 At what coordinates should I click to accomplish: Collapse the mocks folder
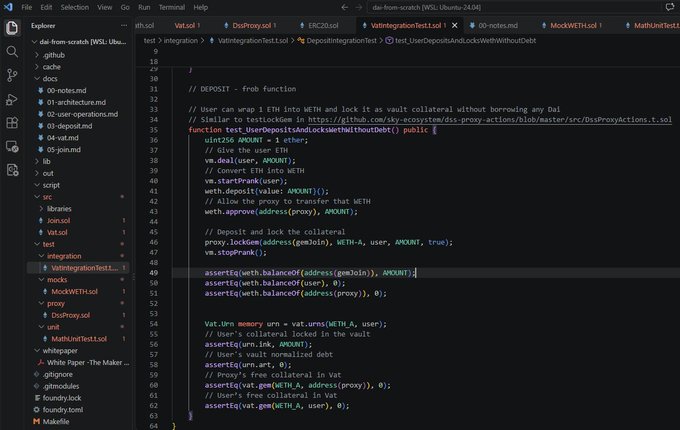pos(78,280)
